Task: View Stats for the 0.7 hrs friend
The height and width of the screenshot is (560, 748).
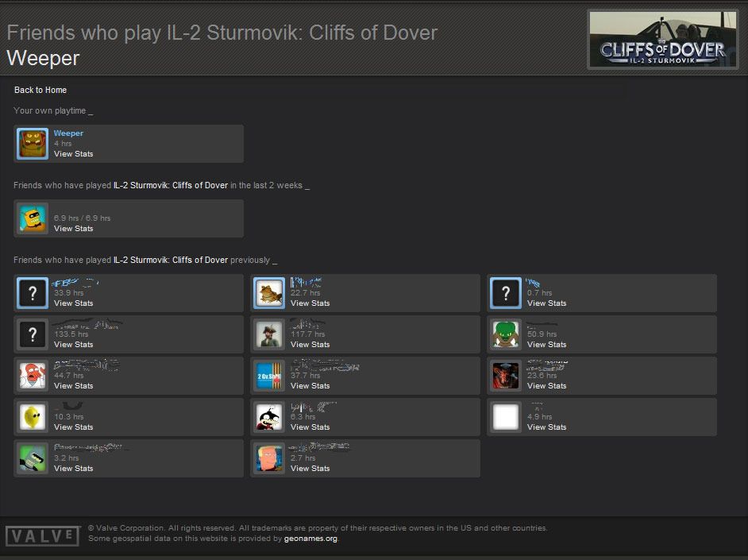Action: point(546,303)
